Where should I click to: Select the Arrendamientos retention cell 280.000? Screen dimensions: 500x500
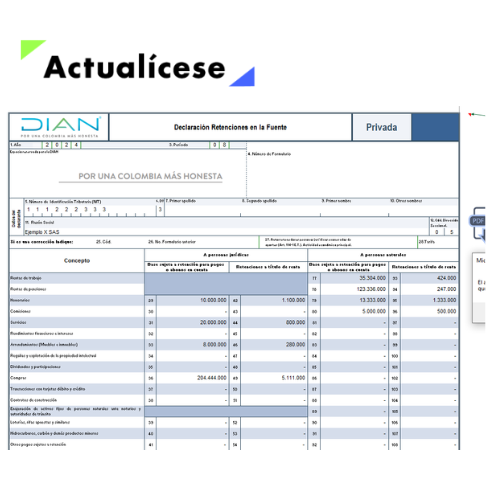(x=273, y=345)
